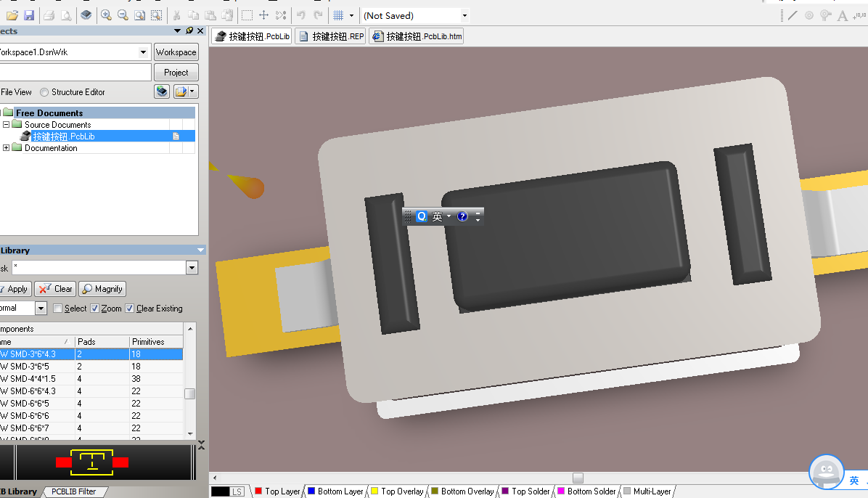Click the Project button
This screenshot has height=498, width=868.
click(176, 73)
